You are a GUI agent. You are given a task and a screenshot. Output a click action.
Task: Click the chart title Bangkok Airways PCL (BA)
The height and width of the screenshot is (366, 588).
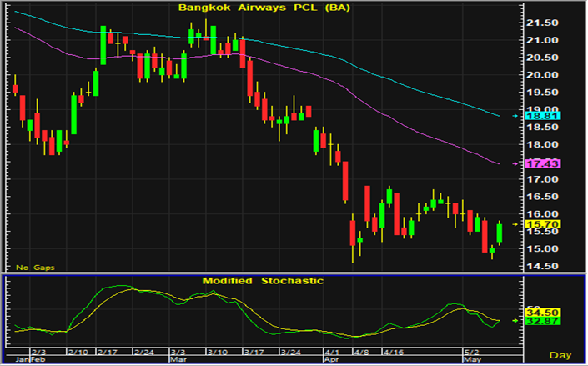point(264,8)
